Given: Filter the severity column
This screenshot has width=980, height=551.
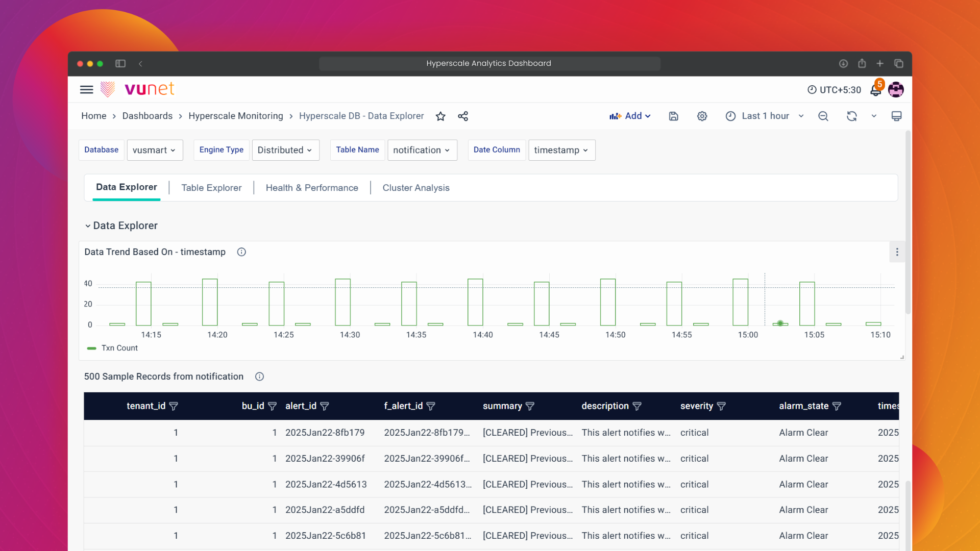Looking at the screenshot, I should [x=721, y=406].
